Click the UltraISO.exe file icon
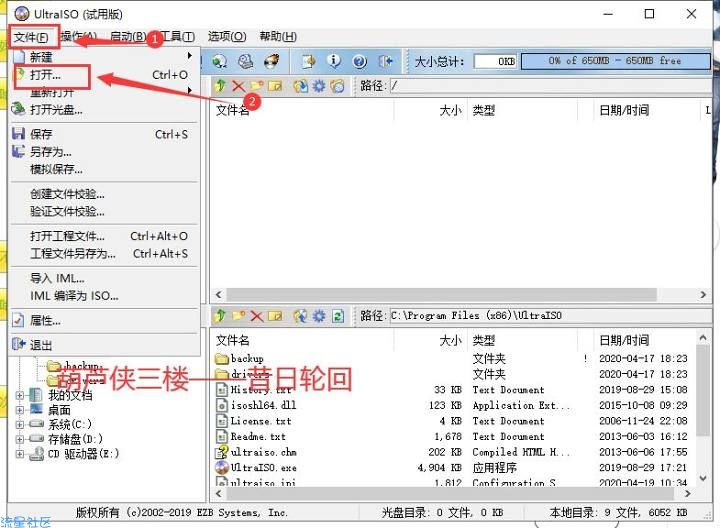This screenshot has height=528, width=720. 222,467
